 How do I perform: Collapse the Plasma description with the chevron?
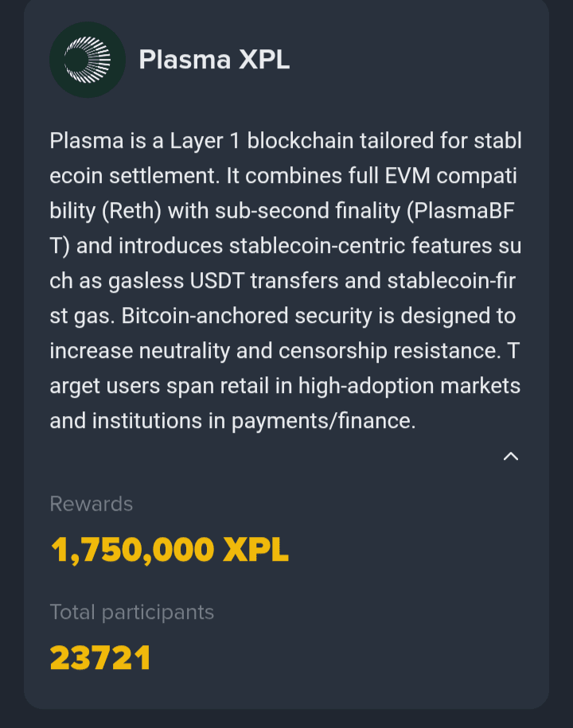point(511,456)
